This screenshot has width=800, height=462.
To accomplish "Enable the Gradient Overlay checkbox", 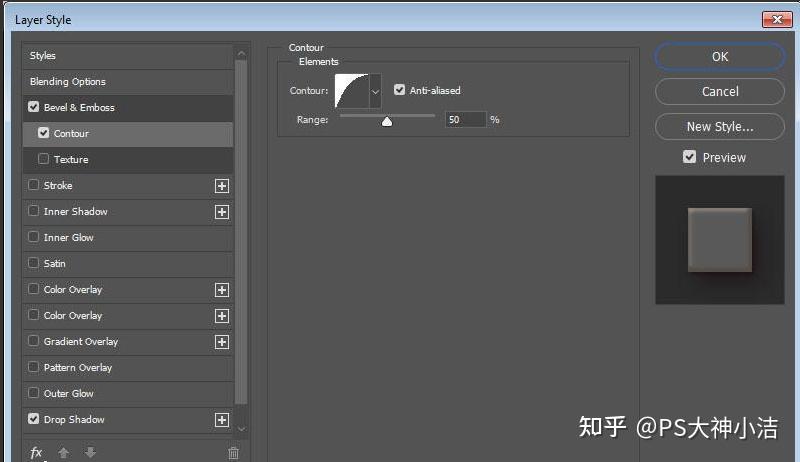I will pyautogui.click(x=34, y=341).
